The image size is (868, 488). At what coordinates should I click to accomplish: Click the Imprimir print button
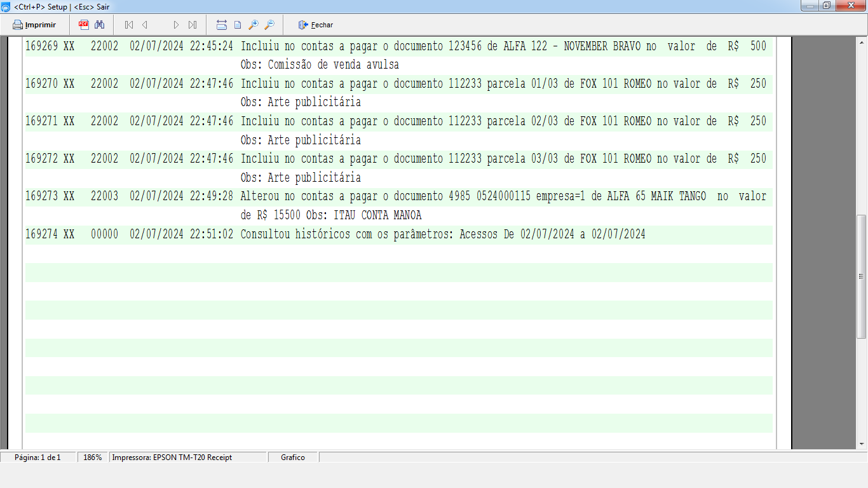34,25
